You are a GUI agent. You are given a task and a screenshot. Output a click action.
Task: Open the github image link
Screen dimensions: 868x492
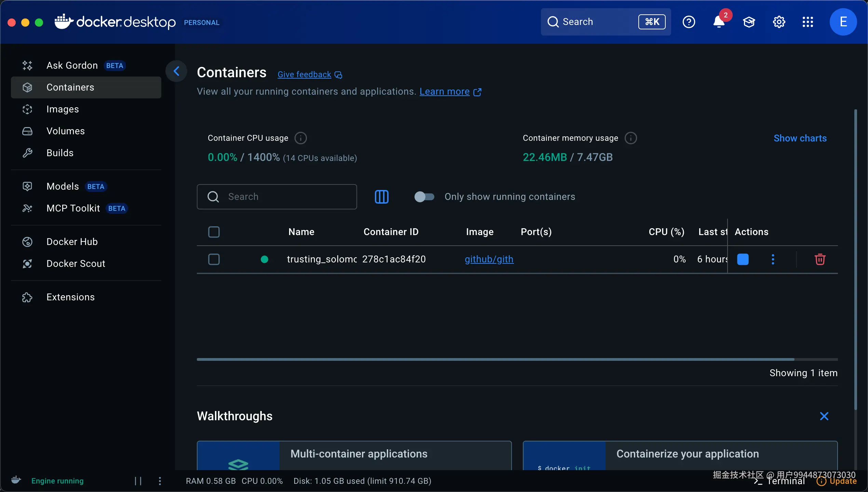point(489,259)
